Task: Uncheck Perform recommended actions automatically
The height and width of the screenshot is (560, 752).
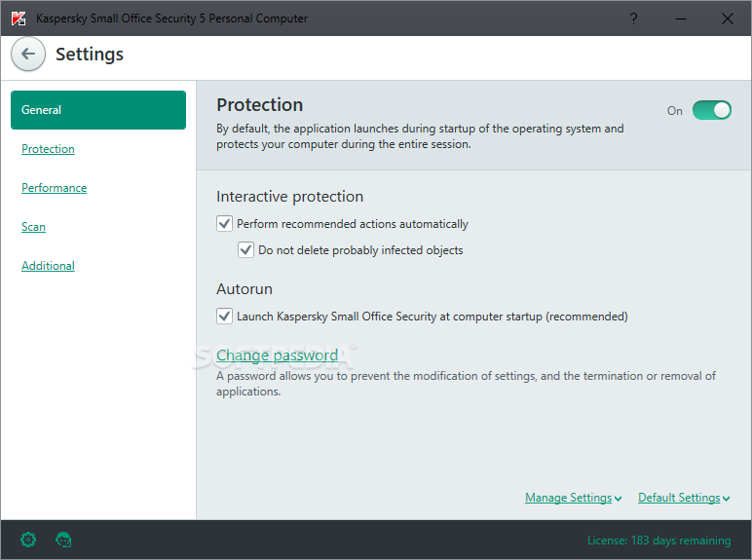Action: point(224,223)
